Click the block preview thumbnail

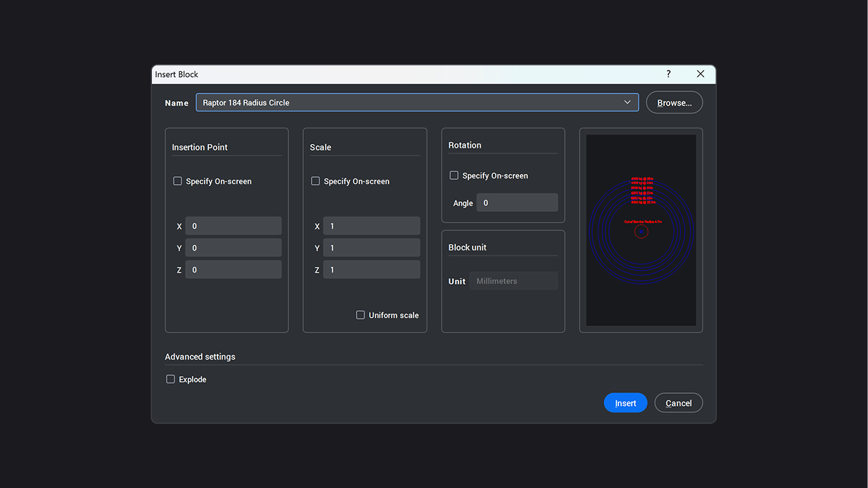click(641, 230)
